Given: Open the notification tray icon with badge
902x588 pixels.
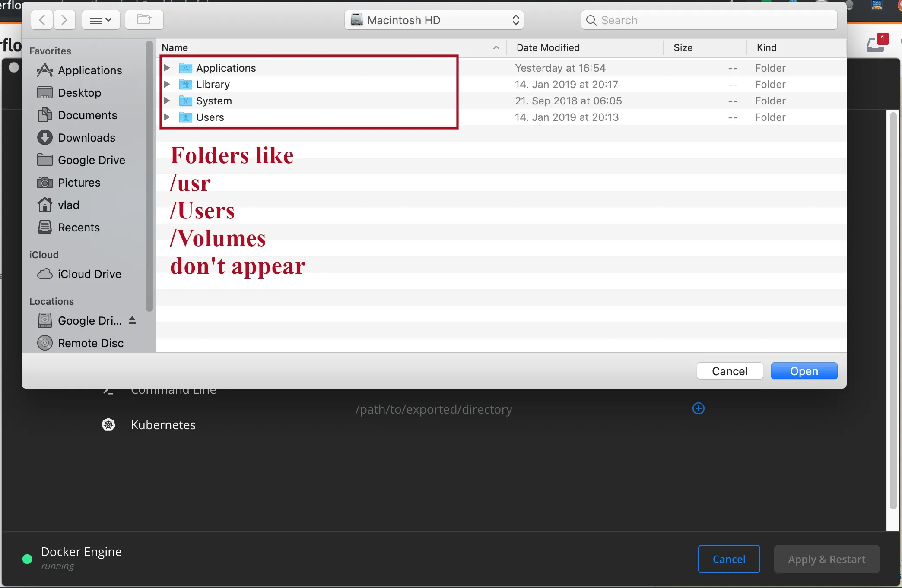Looking at the screenshot, I should coord(876,44).
